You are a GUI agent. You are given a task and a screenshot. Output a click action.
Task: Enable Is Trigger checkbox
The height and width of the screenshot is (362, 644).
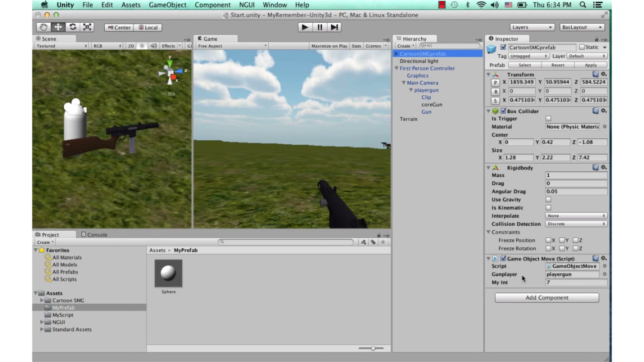[548, 118]
